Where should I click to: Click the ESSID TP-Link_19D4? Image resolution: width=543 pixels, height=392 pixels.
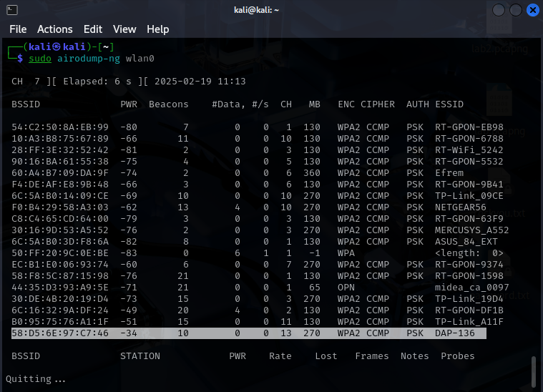tap(469, 298)
